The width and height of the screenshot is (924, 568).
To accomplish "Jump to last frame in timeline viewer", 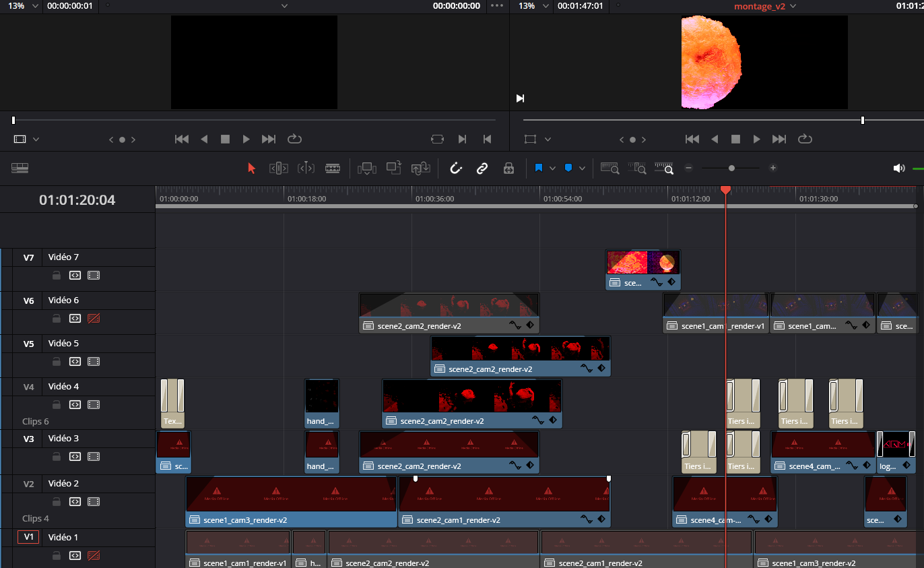I will 779,139.
